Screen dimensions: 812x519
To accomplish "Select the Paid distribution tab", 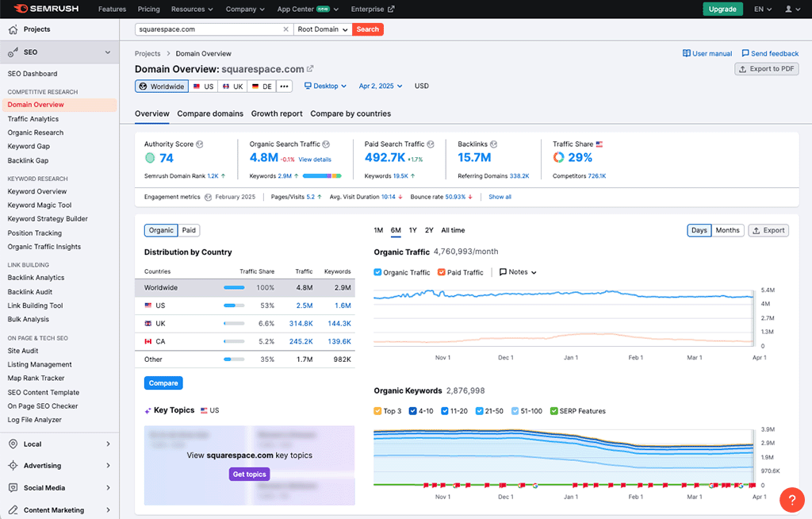I will [189, 230].
